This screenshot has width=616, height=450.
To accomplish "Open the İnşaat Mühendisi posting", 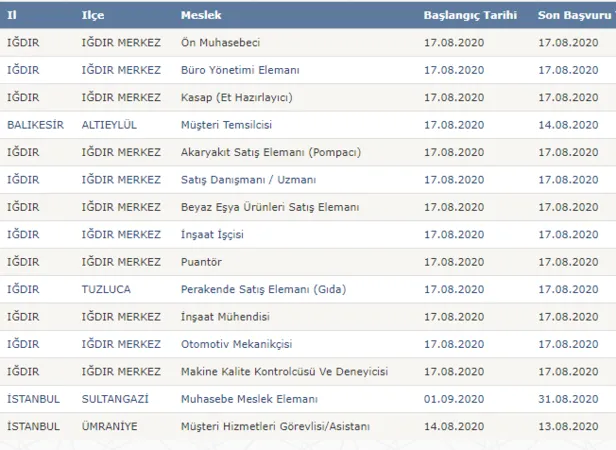I will pyautogui.click(x=224, y=316).
